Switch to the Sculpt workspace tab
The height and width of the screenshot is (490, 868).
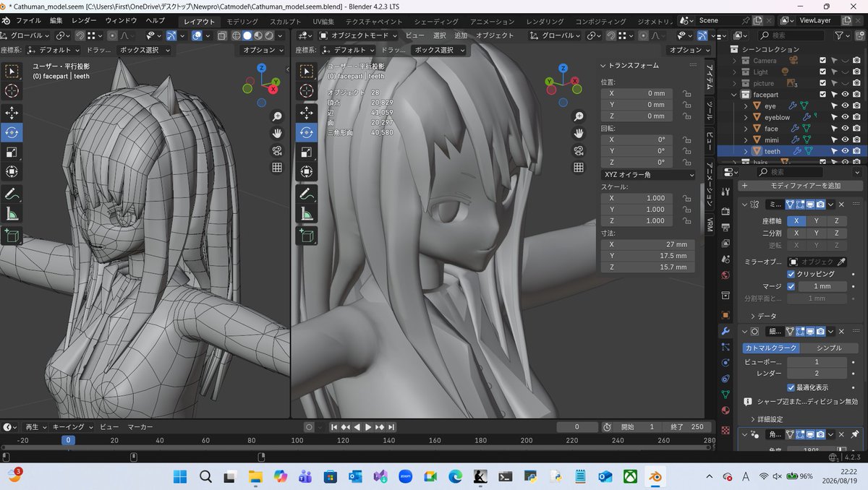click(x=286, y=22)
